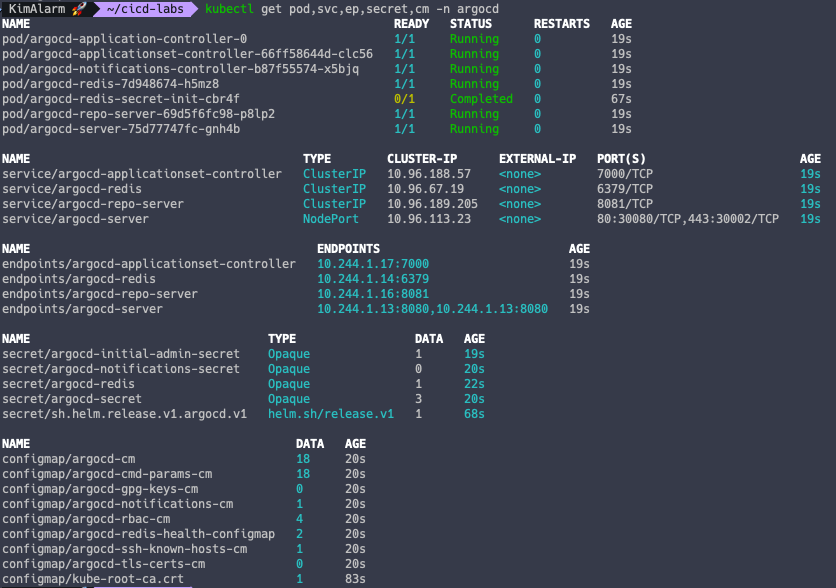Select pod/argocd-redis-secret-init-cbr4f text
This screenshot has width=836, height=588.
coord(120,99)
